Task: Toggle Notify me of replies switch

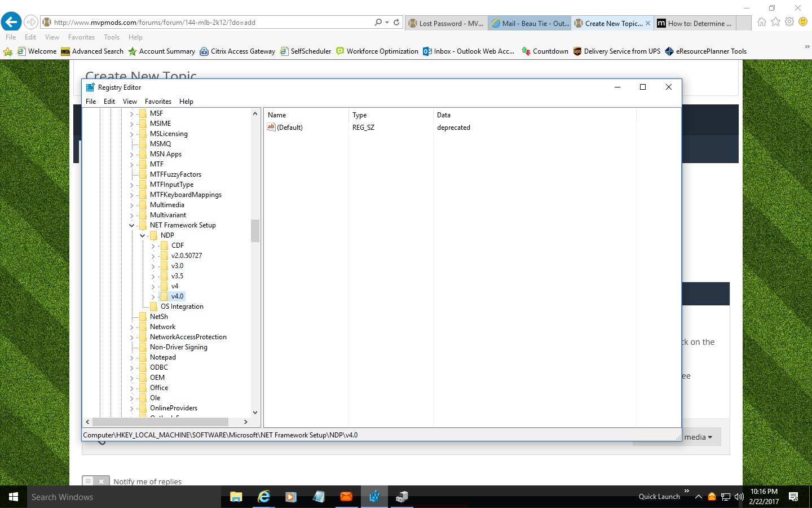Action: 96,481
